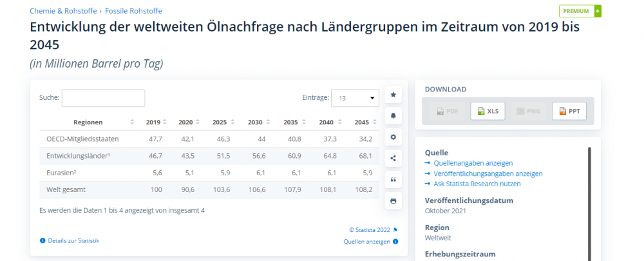Image resolution: width=644 pixels, height=261 pixels.
Task: Click OECD 2030 value 44
Action: click(x=261, y=139)
